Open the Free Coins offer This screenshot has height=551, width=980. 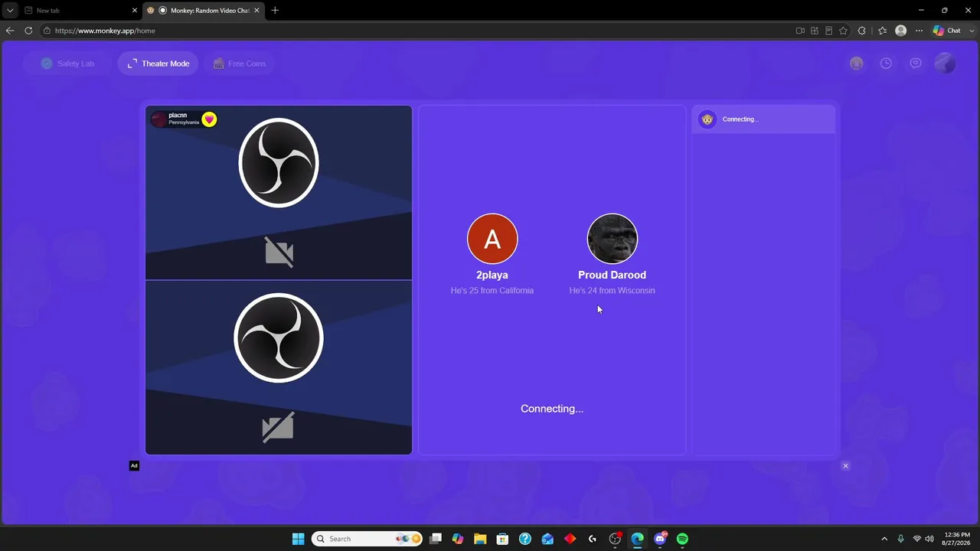pos(240,64)
